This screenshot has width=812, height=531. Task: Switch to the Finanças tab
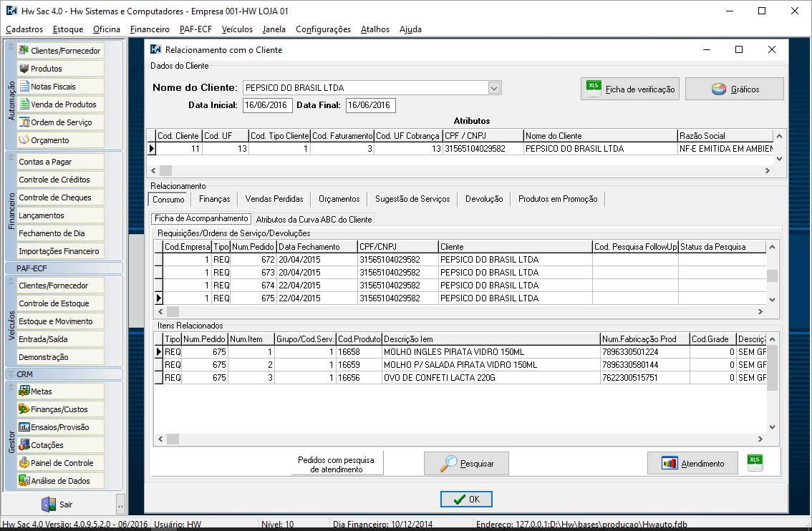tap(214, 199)
